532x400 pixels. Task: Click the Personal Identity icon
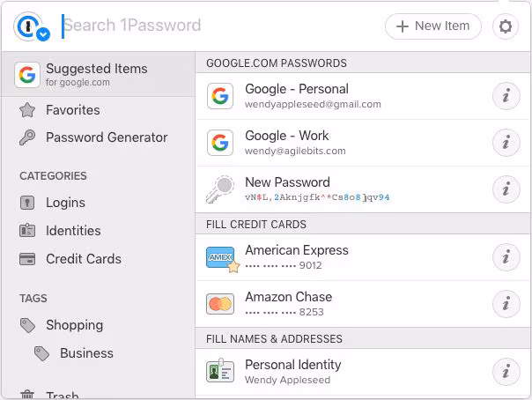pyautogui.click(x=220, y=371)
